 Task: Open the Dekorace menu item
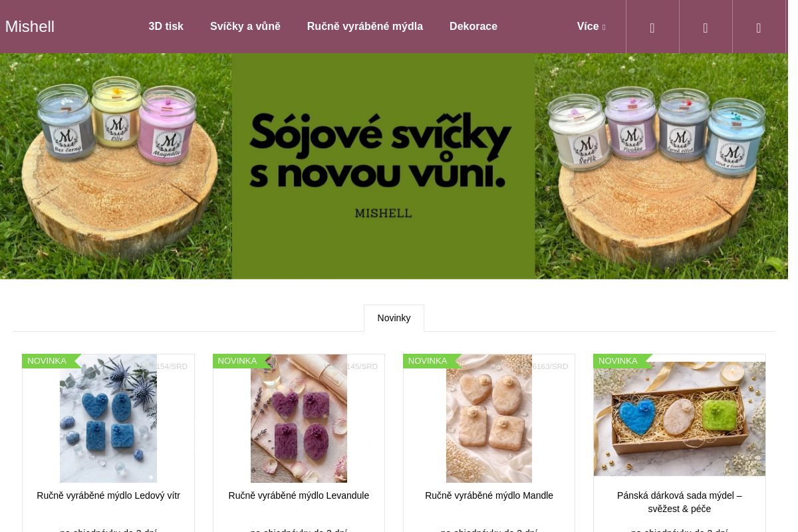click(x=473, y=27)
